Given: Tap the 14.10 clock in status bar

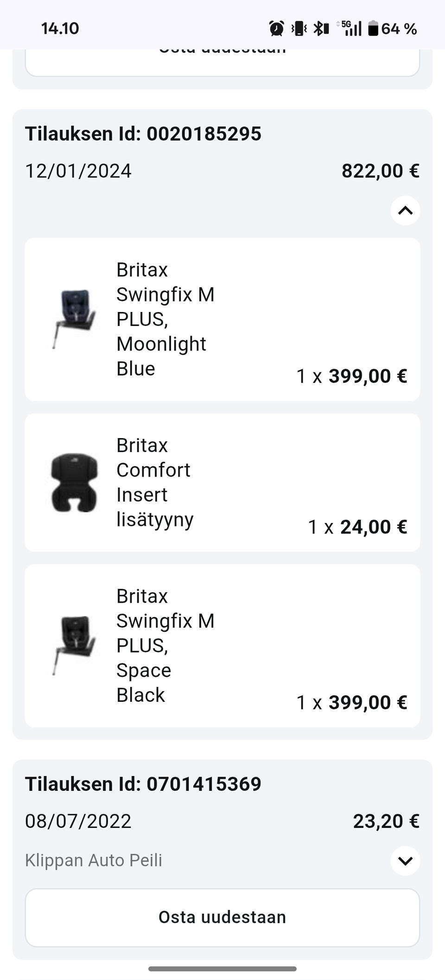Looking at the screenshot, I should (x=60, y=29).
